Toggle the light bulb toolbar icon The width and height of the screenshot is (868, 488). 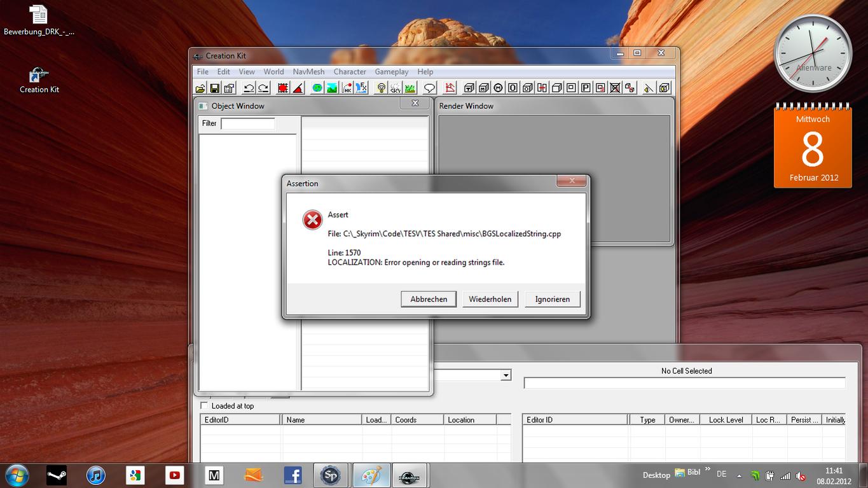(x=381, y=88)
